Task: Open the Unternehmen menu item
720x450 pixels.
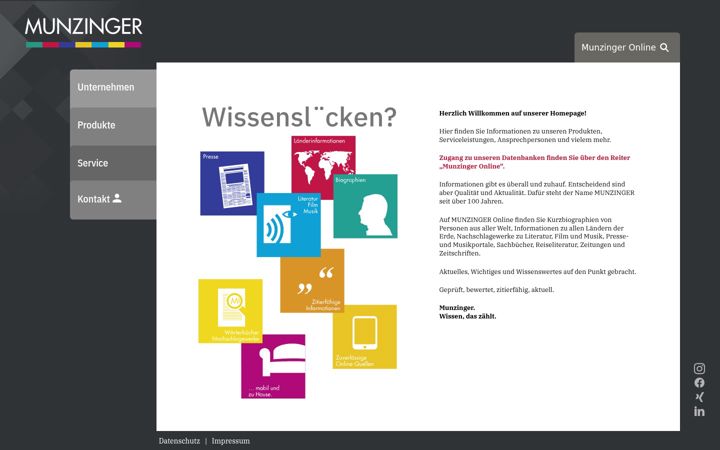Action: click(x=113, y=88)
